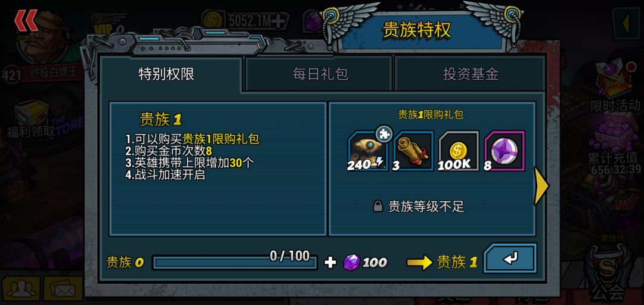The image size is (644, 305).
Task: Switch to the 每日礼包 tab
Action: (320, 74)
